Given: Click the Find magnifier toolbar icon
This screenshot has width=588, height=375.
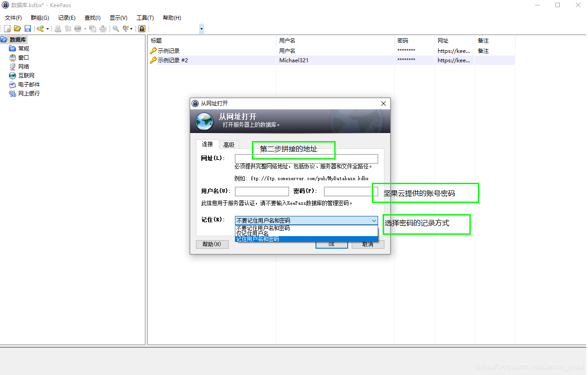Looking at the screenshot, I should pyautogui.click(x=116, y=29).
